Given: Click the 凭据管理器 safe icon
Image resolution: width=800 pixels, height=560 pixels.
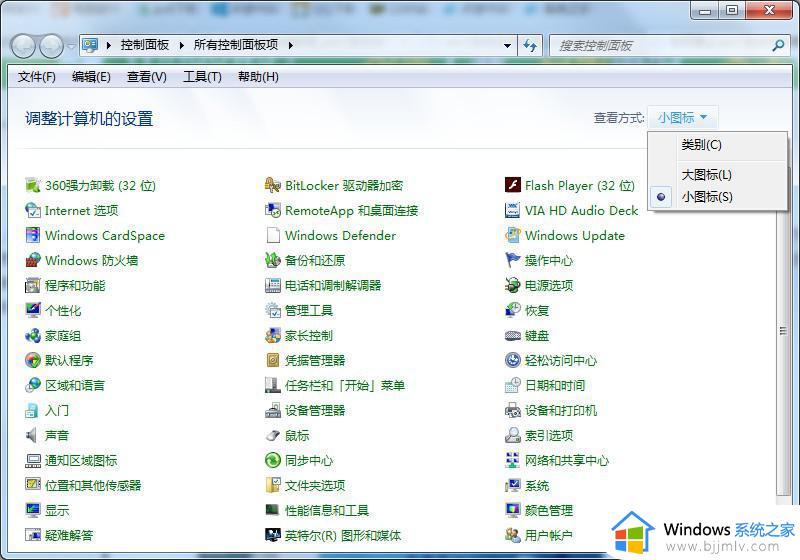Looking at the screenshot, I should click(x=273, y=360).
